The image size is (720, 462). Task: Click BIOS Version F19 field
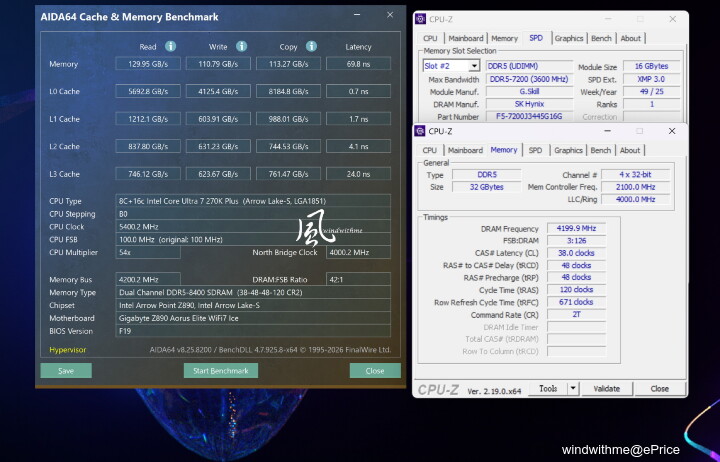point(253,331)
